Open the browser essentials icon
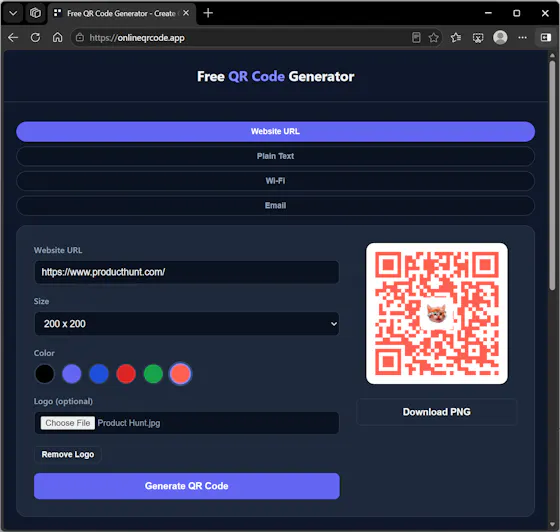Screen dimensions: 560x532 pyautogui.click(x=478, y=37)
